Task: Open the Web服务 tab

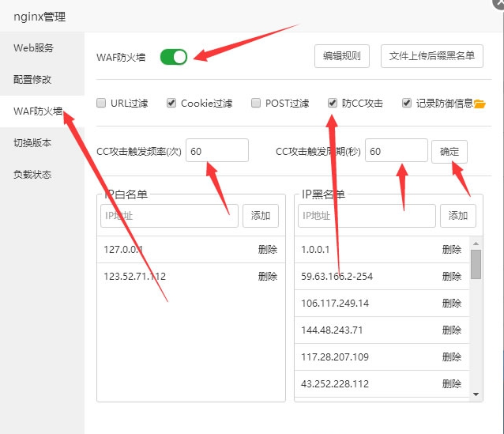Action: 34,47
